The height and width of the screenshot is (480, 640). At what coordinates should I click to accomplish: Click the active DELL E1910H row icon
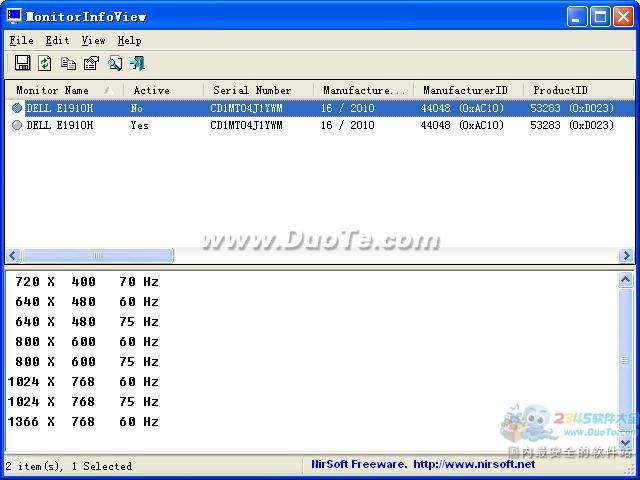[17, 125]
